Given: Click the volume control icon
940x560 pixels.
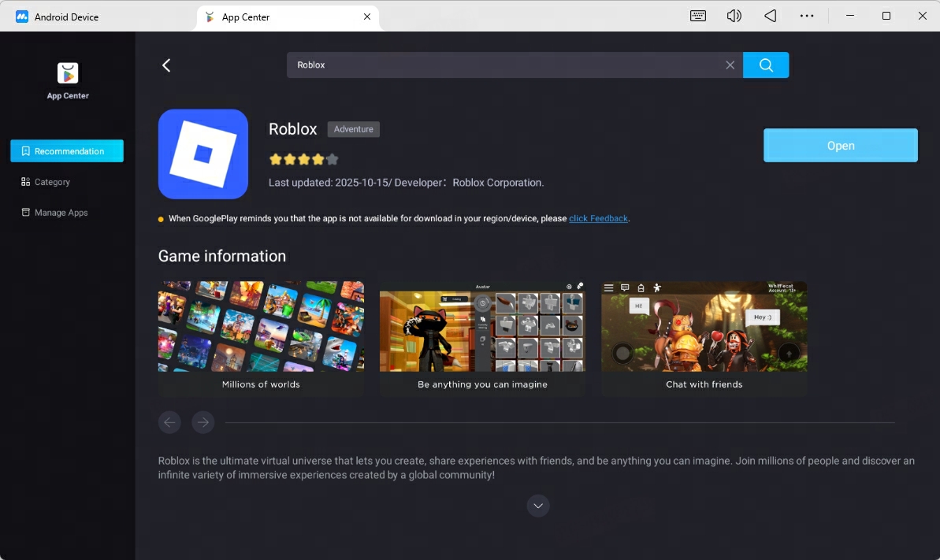Looking at the screenshot, I should 734,16.
